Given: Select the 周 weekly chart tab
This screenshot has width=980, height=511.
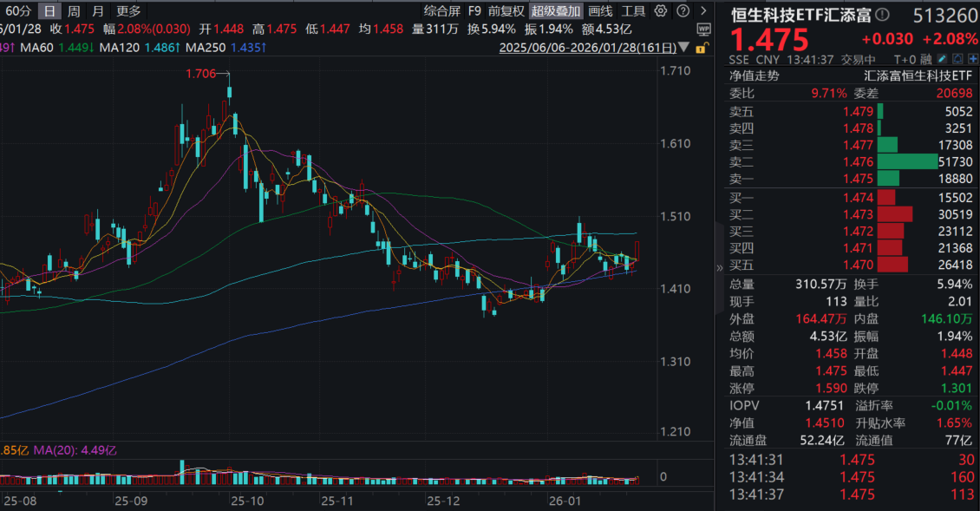Looking at the screenshot, I should [x=75, y=11].
